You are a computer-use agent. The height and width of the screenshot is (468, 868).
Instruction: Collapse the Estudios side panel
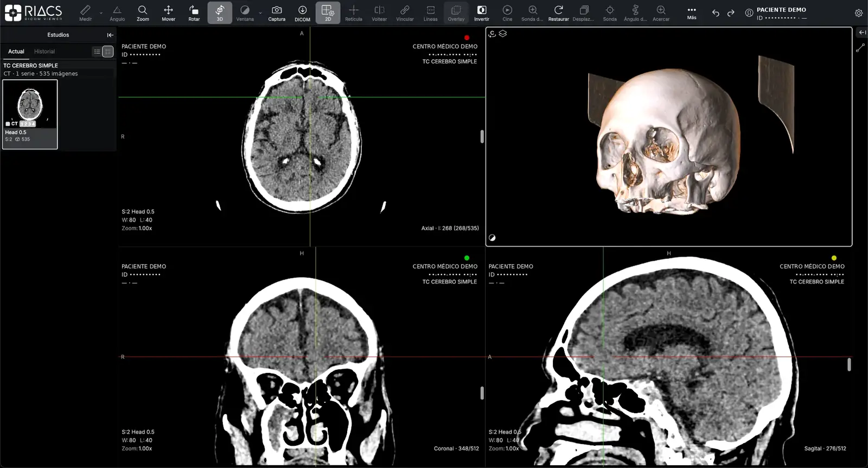click(110, 35)
